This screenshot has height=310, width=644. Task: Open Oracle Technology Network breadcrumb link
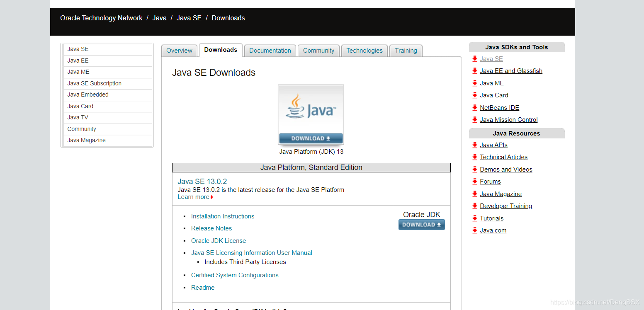[x=101, y=18]
